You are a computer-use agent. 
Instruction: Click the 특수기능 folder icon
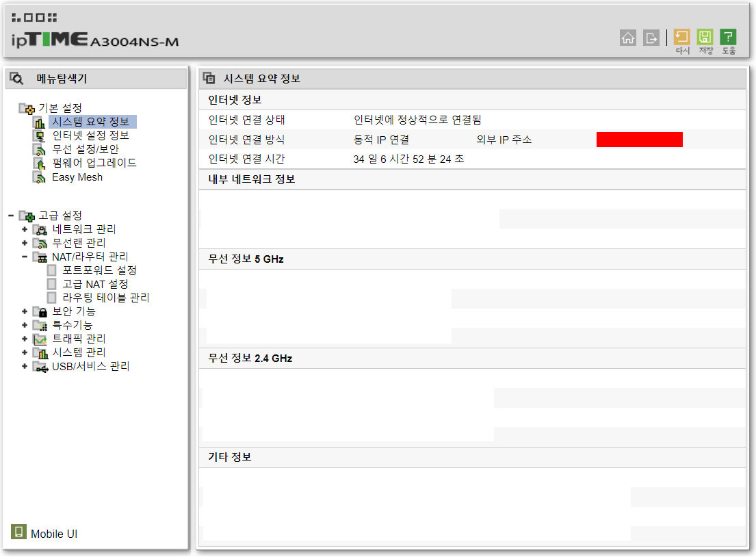click(40, 326)
